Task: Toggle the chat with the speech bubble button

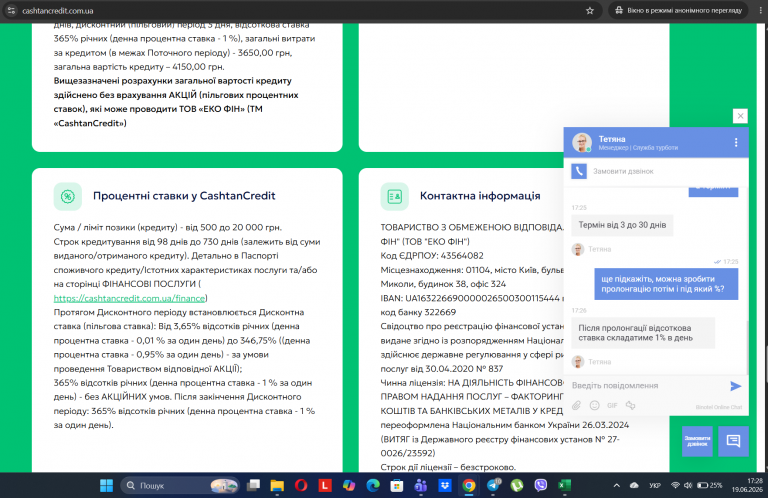Action: pyautogui.click(x=733, y=441)
